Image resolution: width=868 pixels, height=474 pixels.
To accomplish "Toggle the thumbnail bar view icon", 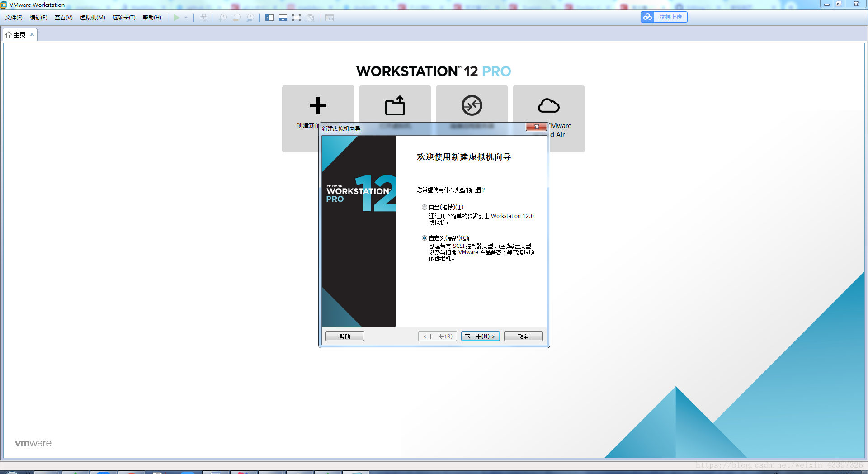I will pos(283,18).
